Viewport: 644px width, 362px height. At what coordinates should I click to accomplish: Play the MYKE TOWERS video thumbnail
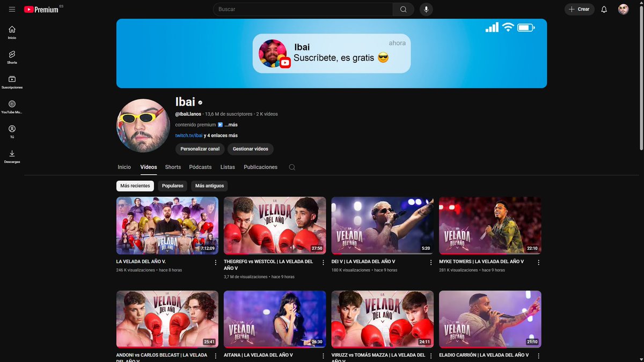click(490, 225)
